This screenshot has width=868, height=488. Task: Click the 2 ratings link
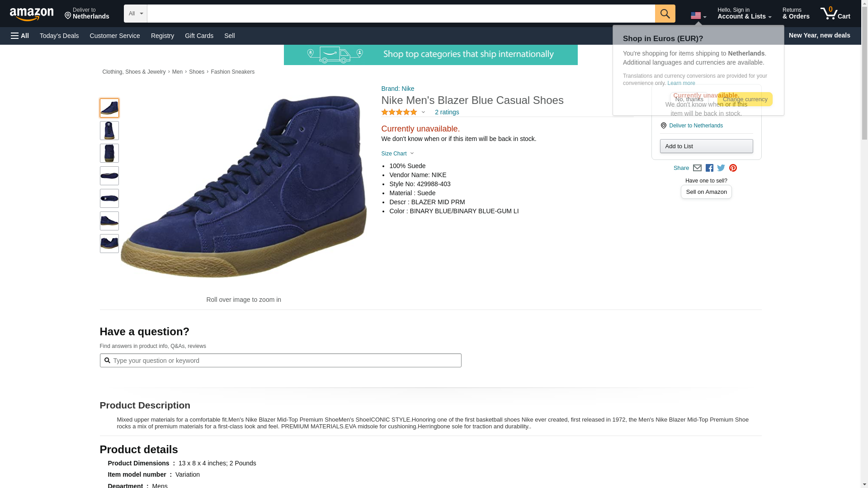point(447,112)
